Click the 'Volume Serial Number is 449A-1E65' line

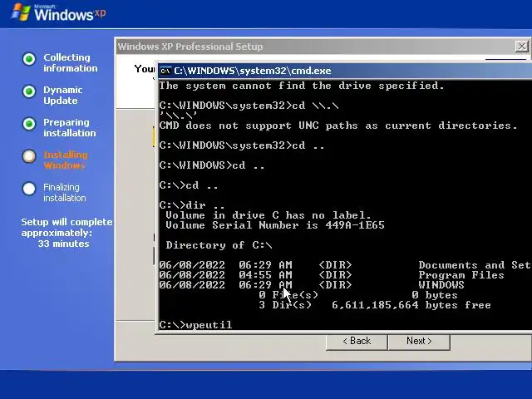pos(275,225)
